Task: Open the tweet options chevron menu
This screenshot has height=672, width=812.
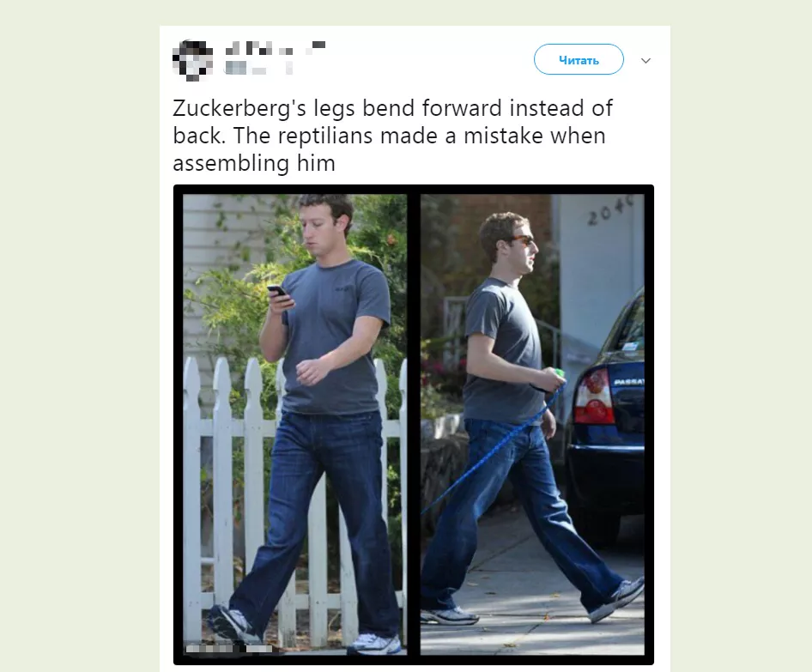Action: point(645,61)
